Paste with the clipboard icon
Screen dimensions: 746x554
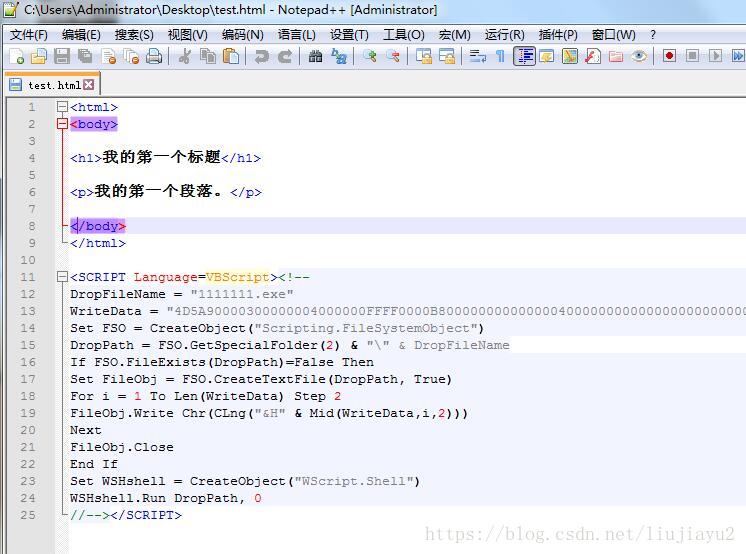coord(231,56)
